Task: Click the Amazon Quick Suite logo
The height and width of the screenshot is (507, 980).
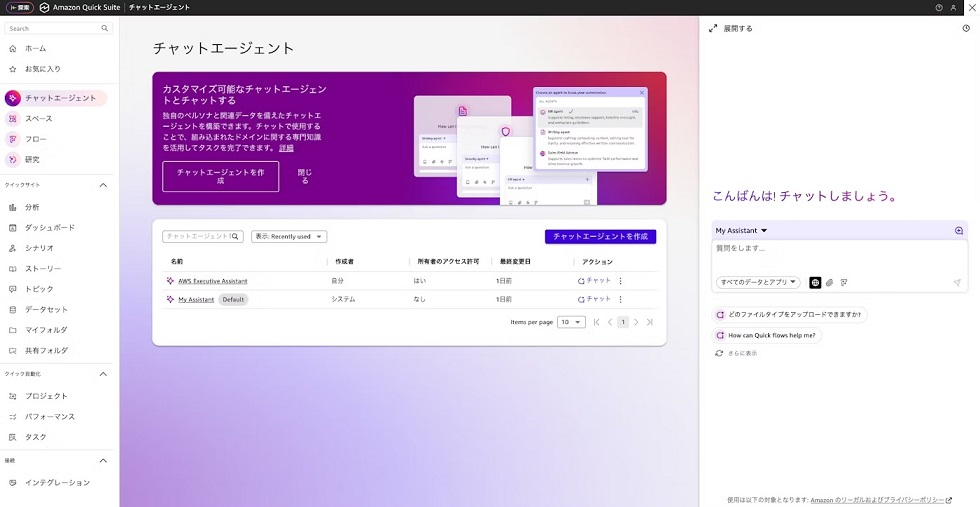Action: click(x=44, y=8)
